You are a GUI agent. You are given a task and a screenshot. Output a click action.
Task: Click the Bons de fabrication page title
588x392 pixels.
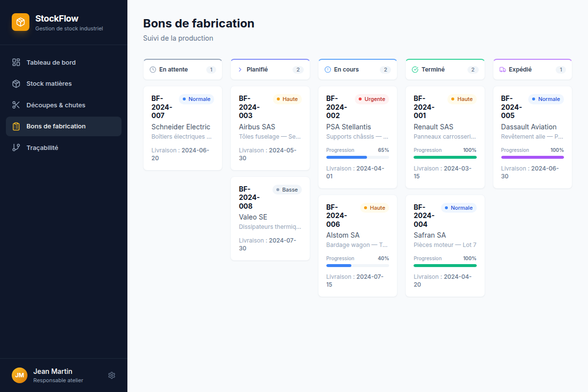tap(198, 23)
